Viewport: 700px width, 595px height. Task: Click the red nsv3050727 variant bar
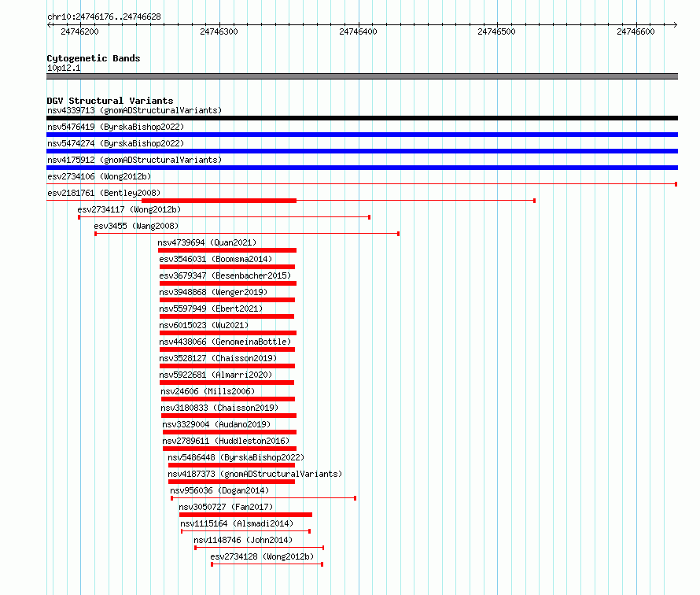pyautogui.click(x=246, y=515)
